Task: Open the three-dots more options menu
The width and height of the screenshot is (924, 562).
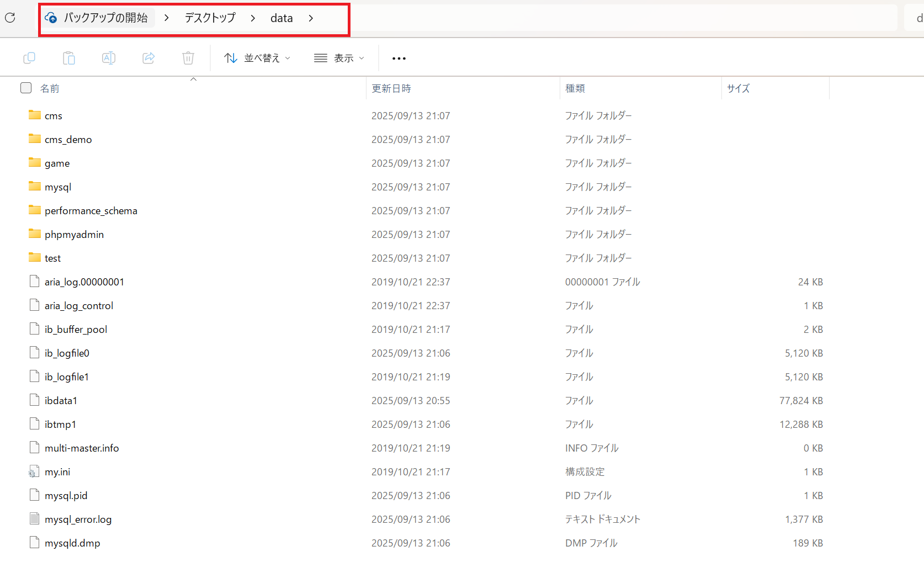Action: [399, 58]
